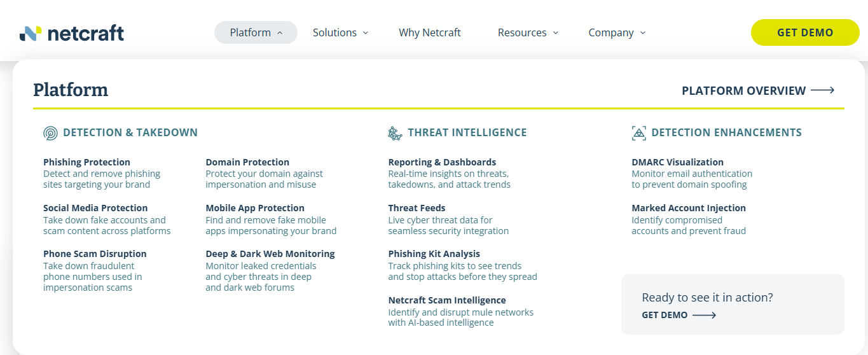
Task: Open DMARC Visualization link
Action: [677, 162]
